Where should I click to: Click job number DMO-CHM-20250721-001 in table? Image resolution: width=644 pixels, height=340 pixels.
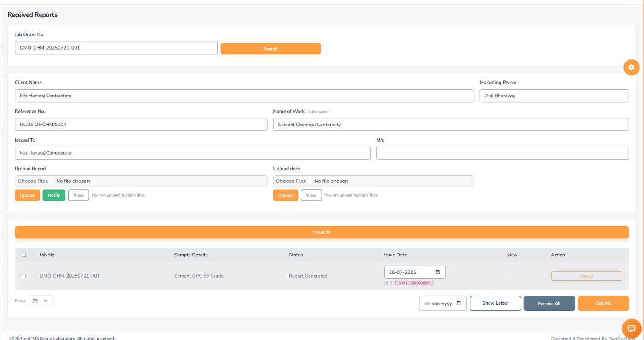tap(70, 276)
